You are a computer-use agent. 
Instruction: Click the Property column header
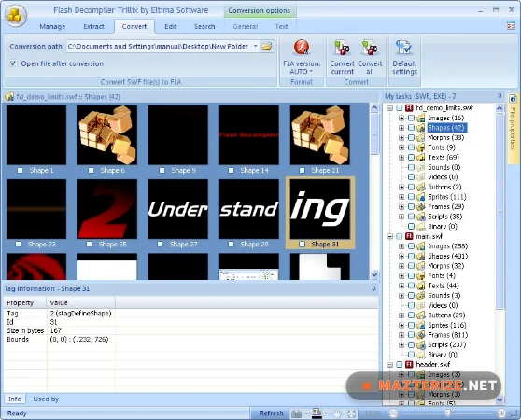pos(25,302)
